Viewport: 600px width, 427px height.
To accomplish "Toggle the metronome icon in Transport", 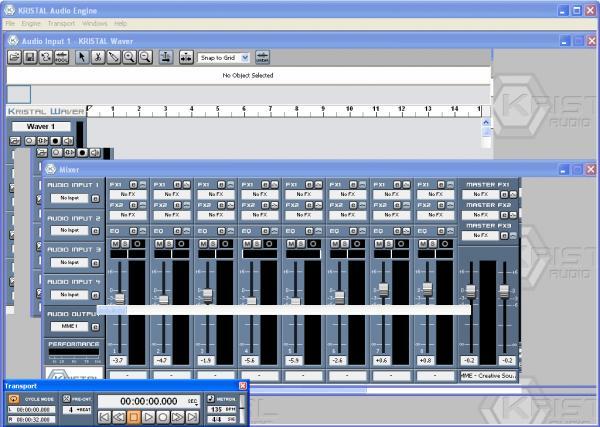I will pos(211,398).
